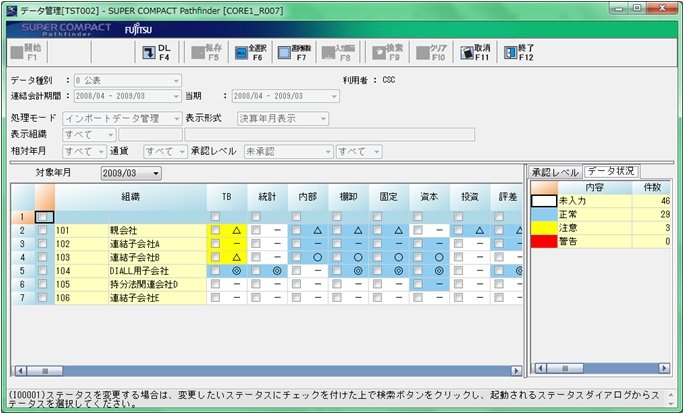Click the blue 正常 color swatch

pos(544,215)
